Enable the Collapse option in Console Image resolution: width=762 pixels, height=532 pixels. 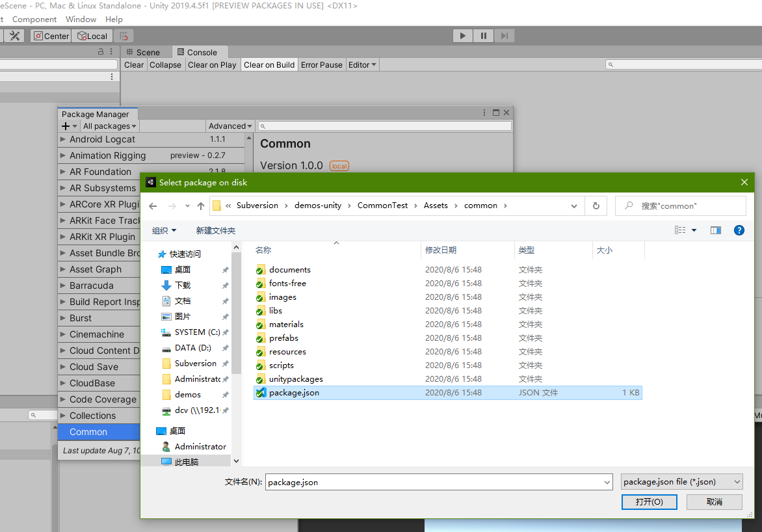coord(165,64)
